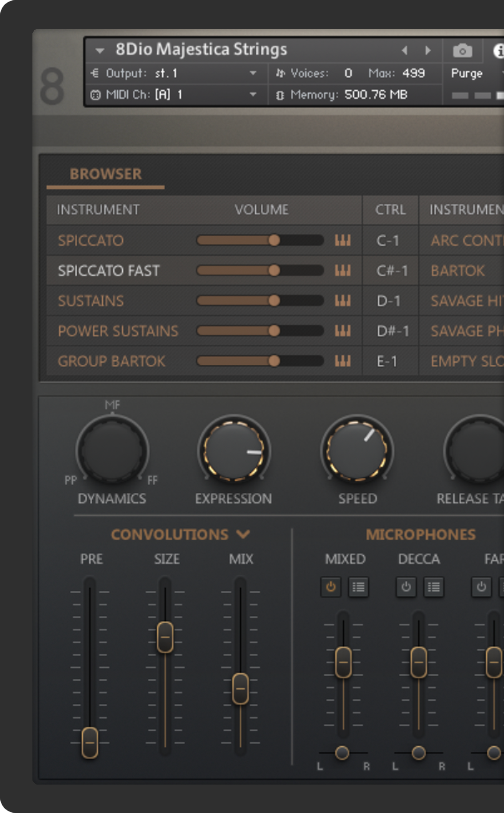Image resolution: width=504 pixels, height=813 pixels.
Task: Select the SPICCATO instrument
Action: coord(91,240)
